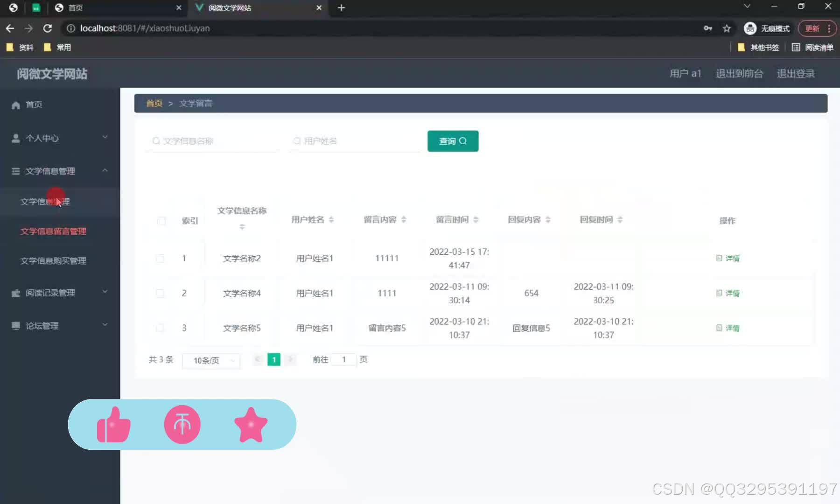This screenshot has height=504, width=840.
Task: Click the pink star favorite icon
Action: 251,425
